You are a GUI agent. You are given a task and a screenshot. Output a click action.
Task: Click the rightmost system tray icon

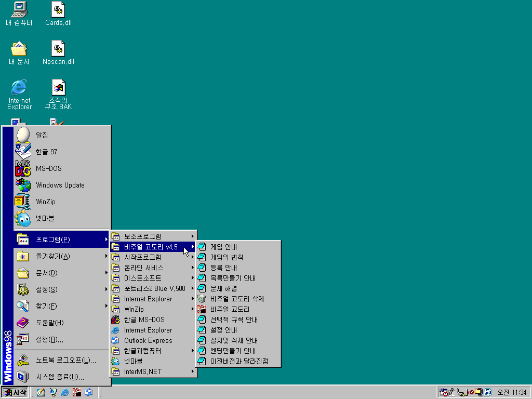[488, 393]
